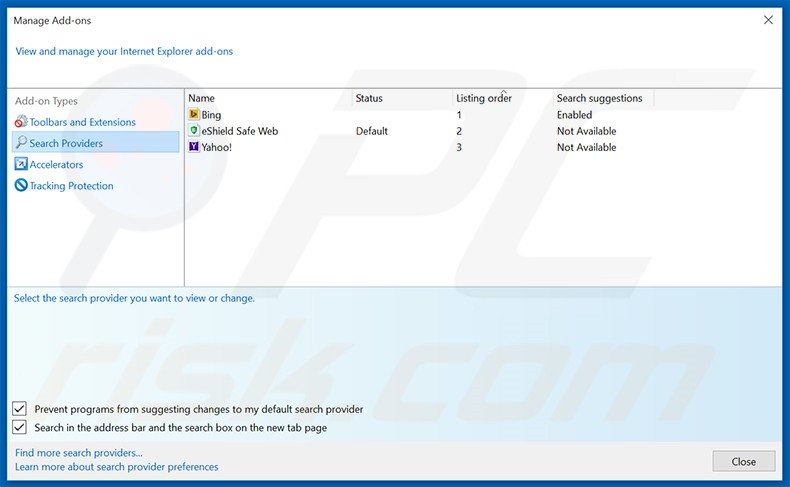The width and height of the screenshot is (790, 487).
Task: Click the Toolbars and Extensions gear icon
Action: click(x=21, y=122)
